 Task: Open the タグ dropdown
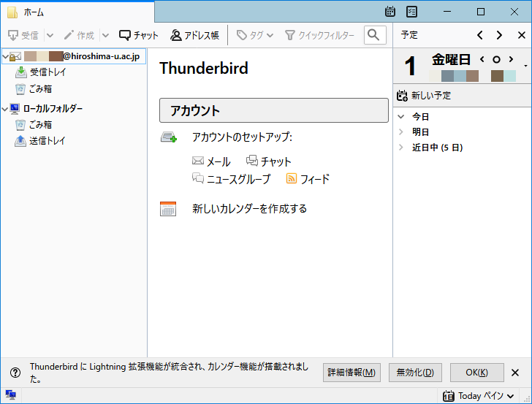pyautogui.click(x=255, y=35)
